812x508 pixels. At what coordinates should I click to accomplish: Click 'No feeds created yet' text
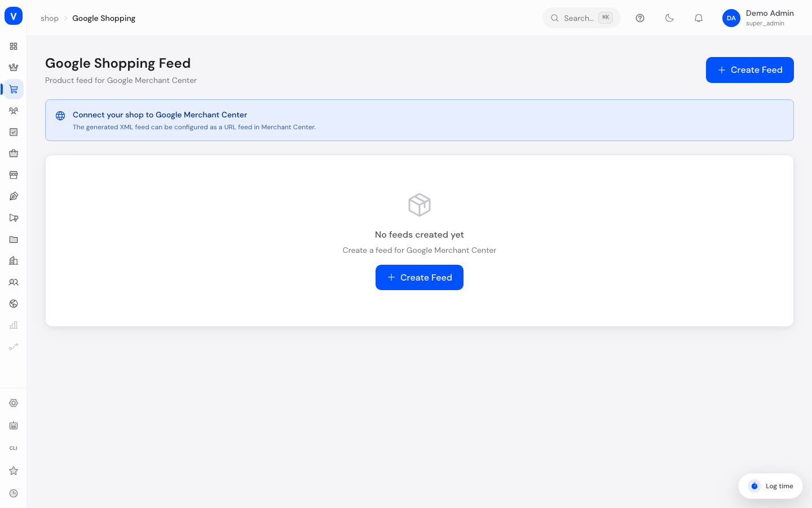[420, 235]
